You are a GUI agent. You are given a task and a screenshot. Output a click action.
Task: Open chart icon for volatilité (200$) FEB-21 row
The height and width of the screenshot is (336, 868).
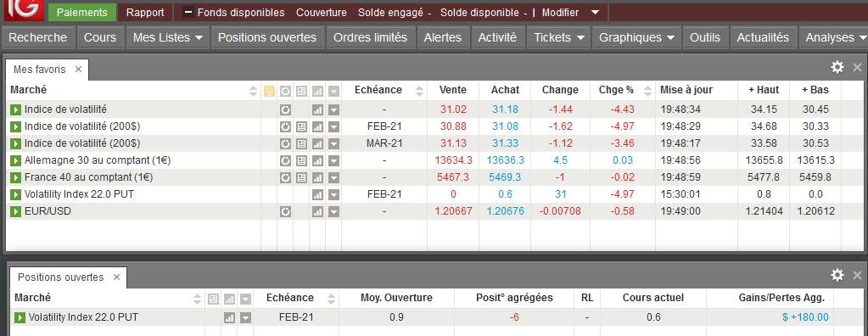tap(317, 126)
